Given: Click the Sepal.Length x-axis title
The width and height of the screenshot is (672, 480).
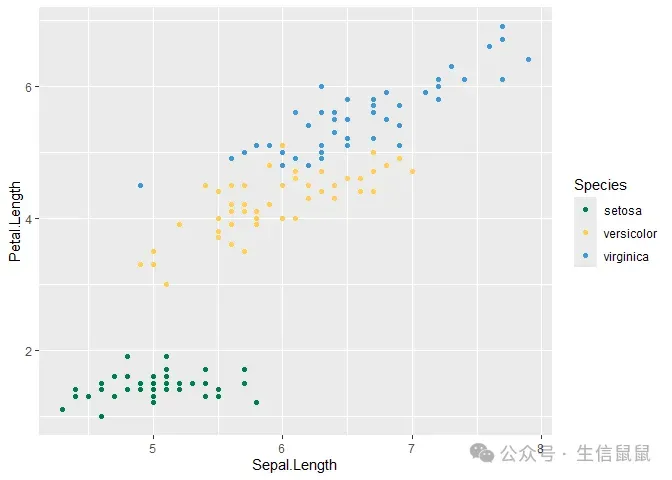Looking at the screenshot, I should click(x=294, y=465).
